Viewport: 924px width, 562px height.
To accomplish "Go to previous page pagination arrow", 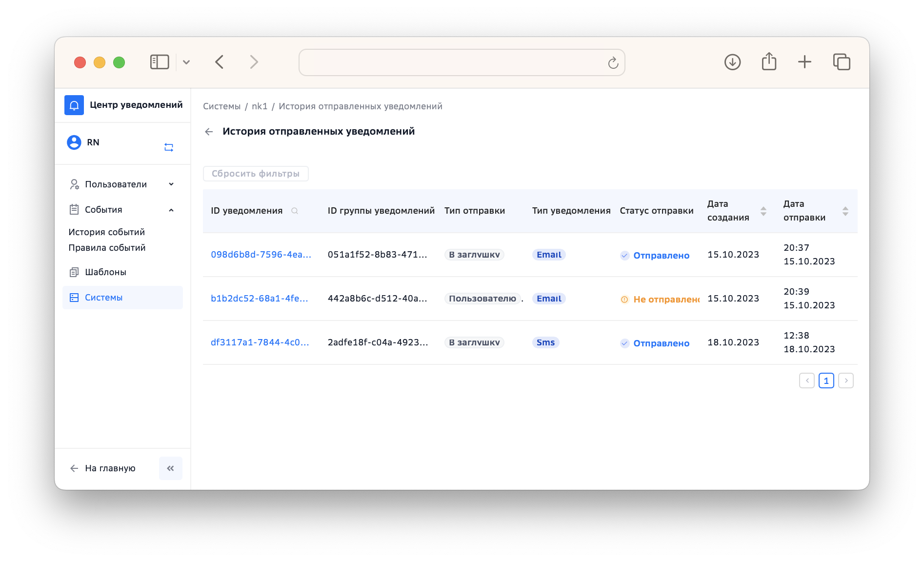I will 807,381.
